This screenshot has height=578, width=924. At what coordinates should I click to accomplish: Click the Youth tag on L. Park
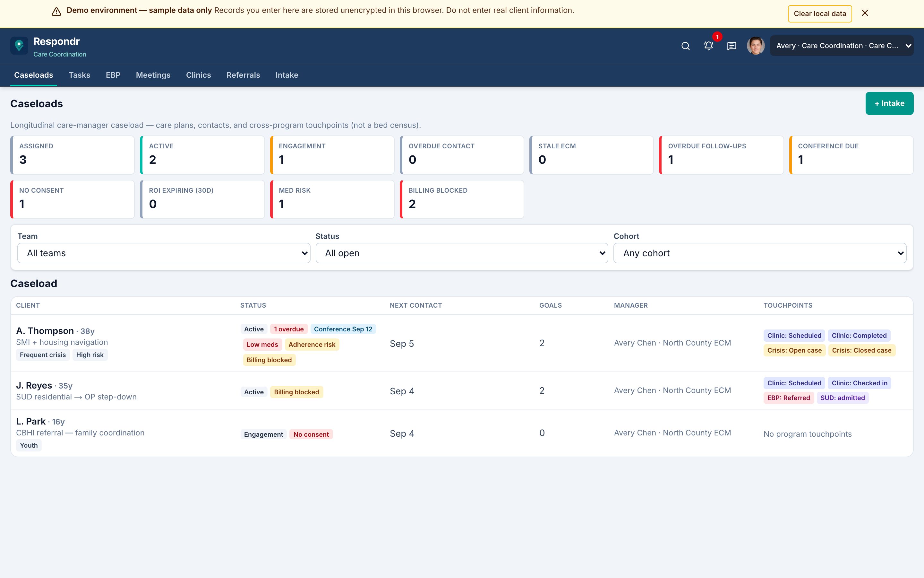(29, 445)
